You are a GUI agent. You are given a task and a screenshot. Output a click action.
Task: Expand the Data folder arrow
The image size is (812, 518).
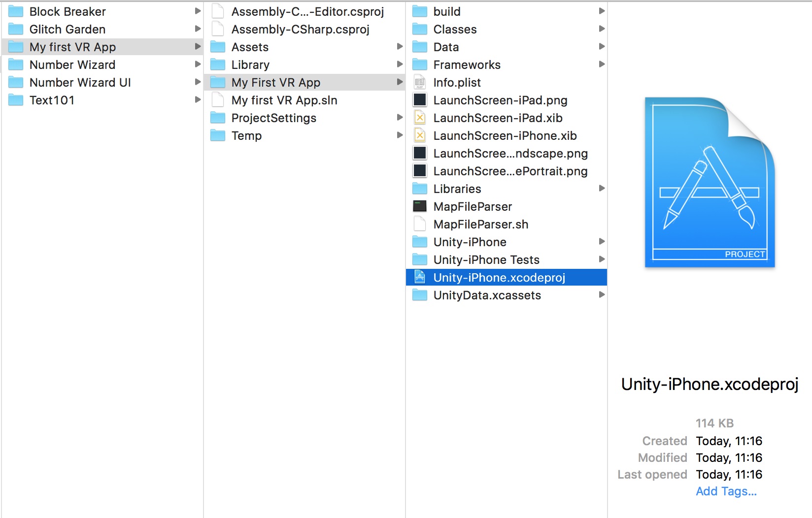point(602,46)
